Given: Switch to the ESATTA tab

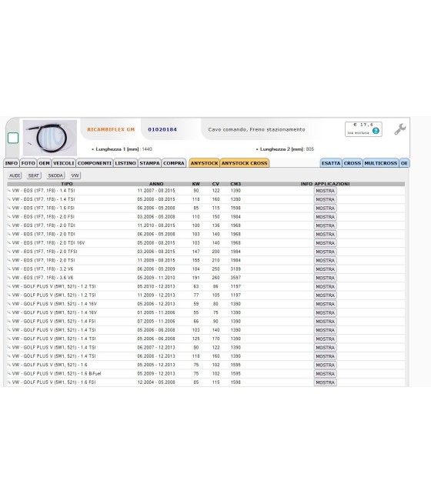Looking at the screenshot, I should pyautogui.click(x=331, y=163).
